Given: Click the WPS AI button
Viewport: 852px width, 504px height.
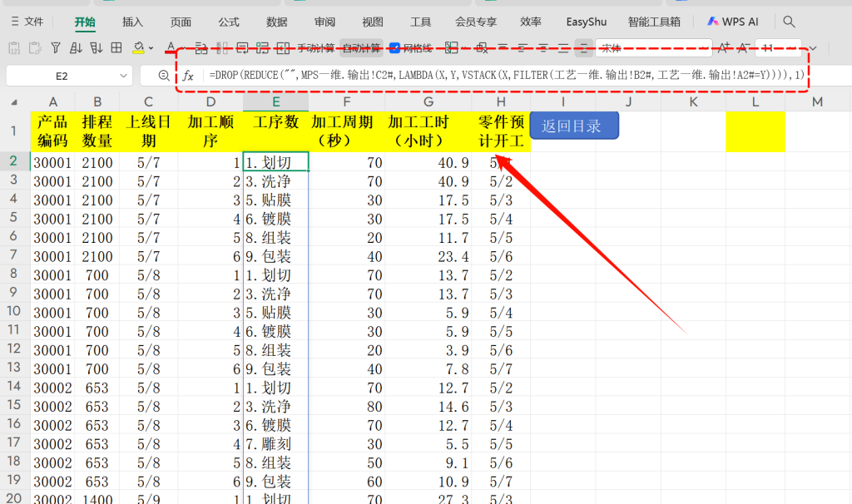Looking at the screenshot, I should pyautogui.click(x=732, y=22).
